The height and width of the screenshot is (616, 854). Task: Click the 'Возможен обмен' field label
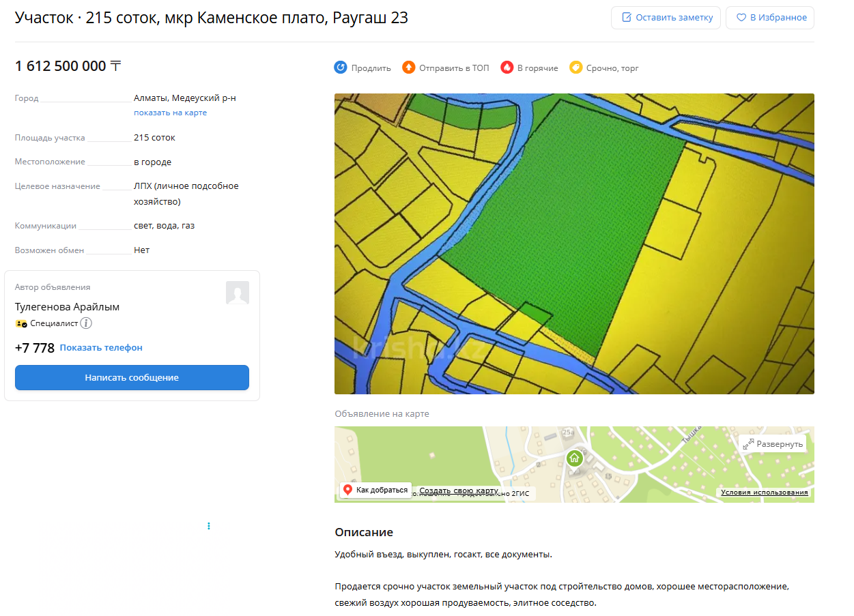pos(49,250)
